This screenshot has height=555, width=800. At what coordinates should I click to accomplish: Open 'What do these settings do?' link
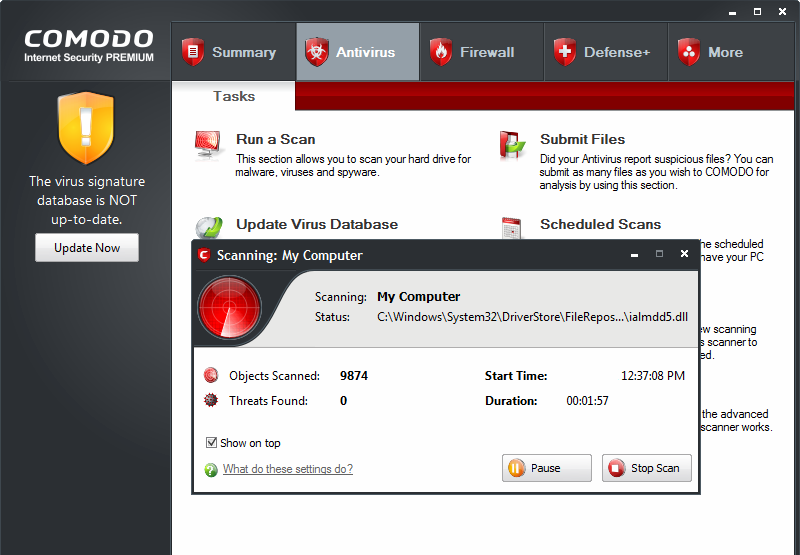tap(287, 469)
